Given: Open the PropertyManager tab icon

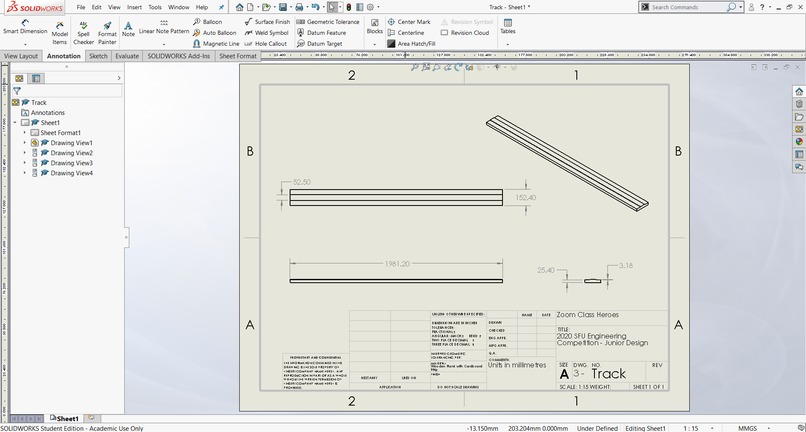Looking at the screenshot, I should coord(36,78).
